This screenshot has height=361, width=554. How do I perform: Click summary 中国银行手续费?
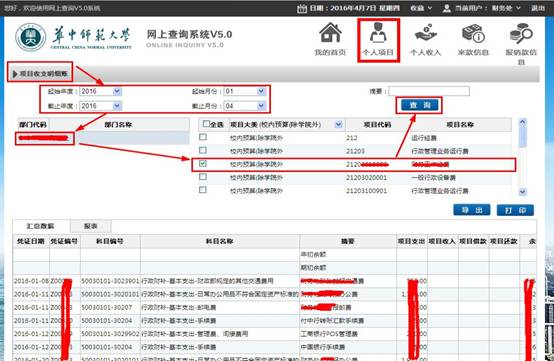pyautogui.click(x=323, y=347)
